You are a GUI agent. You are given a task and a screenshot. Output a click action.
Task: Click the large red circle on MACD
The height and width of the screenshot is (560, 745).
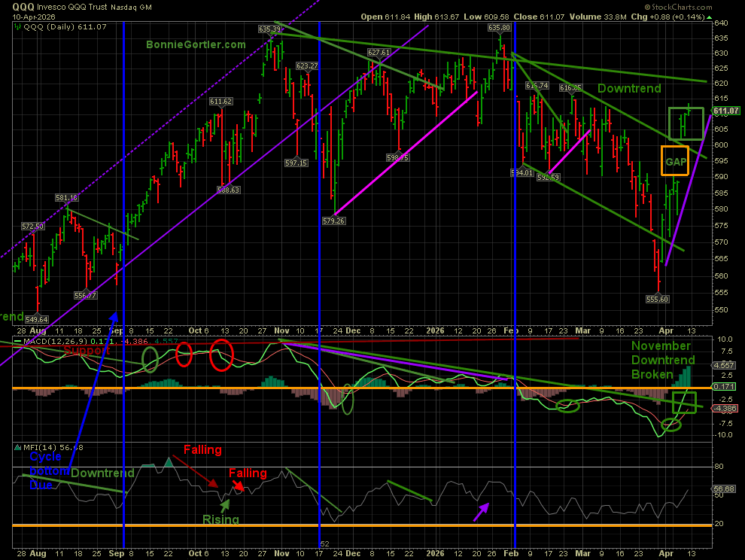click(x=221, y=355)
